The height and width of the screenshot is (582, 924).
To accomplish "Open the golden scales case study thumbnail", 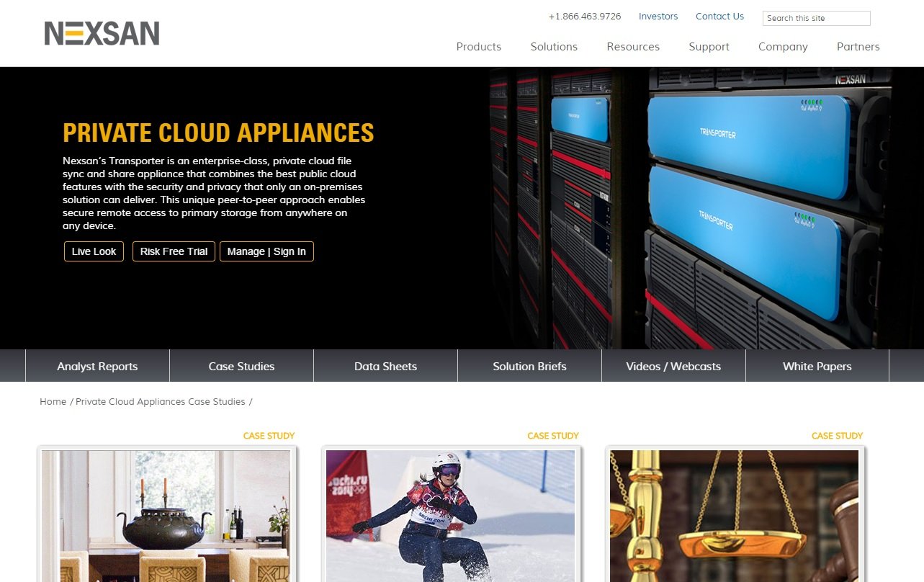I will 735,516.
